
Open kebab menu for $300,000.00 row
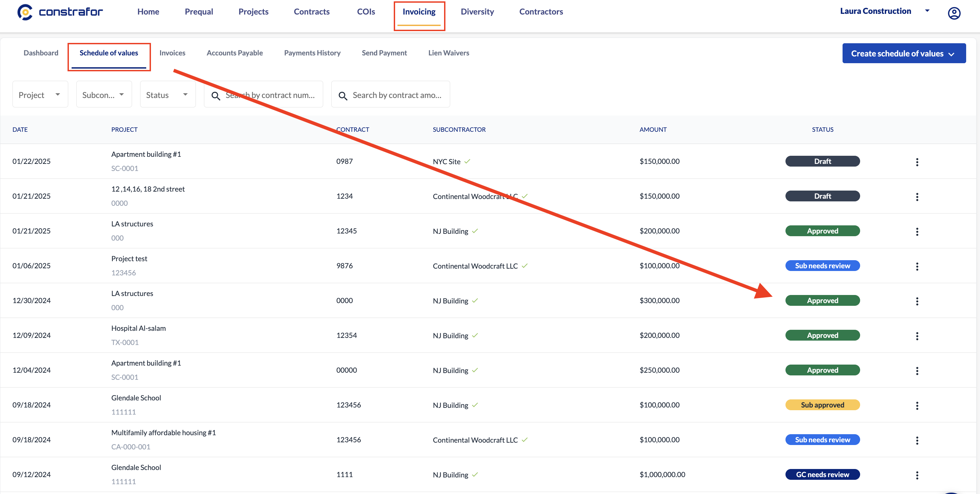click(x=917, y=301)
